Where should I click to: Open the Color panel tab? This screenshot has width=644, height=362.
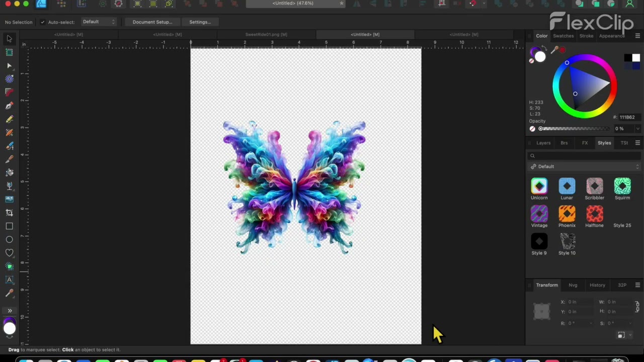pos(542,36)
